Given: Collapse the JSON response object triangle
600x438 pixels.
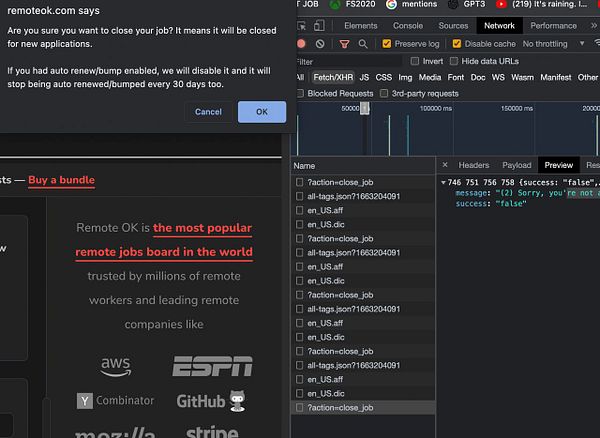Looking at the screenshot, I should (x=443, y=182).
